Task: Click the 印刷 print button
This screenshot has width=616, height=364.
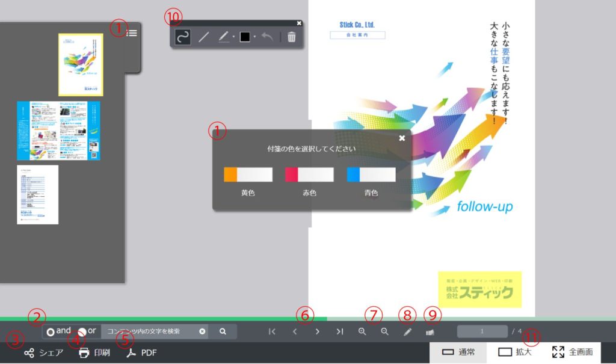Action: 94,353
